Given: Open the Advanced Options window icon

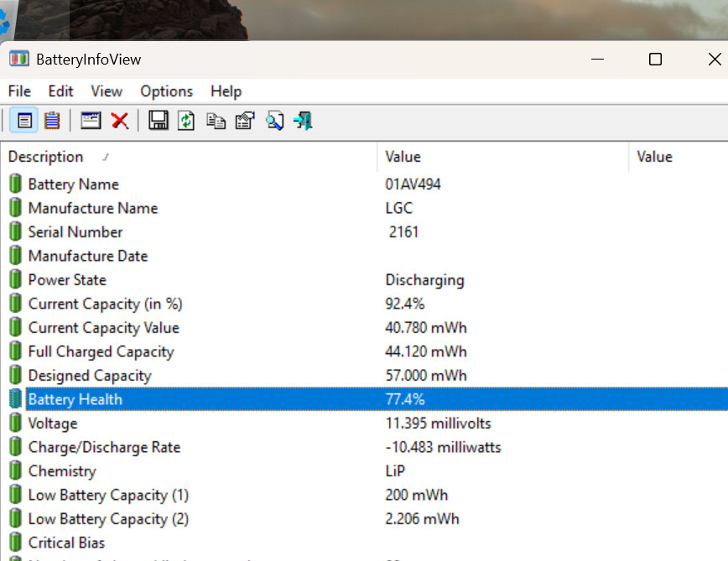Looking at the screenshot, I should (x=91, y=121).
